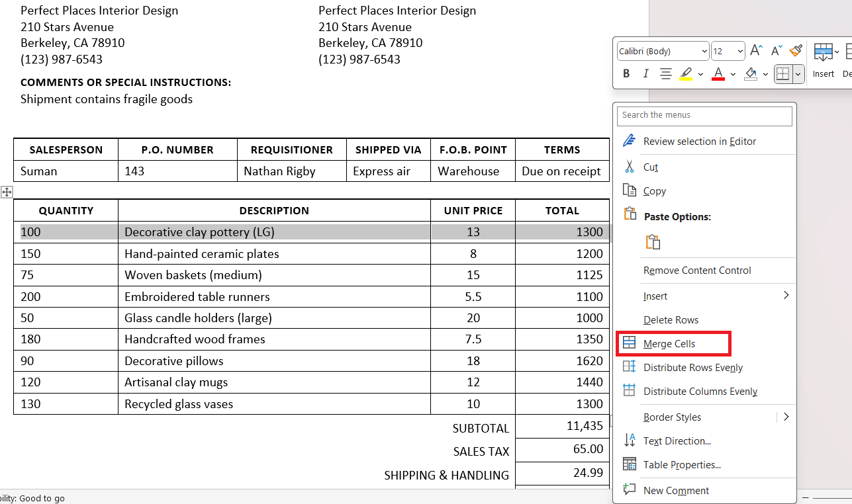Click the Paste Options clipboard paste button
Viewport: 852px width, 504px height.
click(x=653, y=242)
